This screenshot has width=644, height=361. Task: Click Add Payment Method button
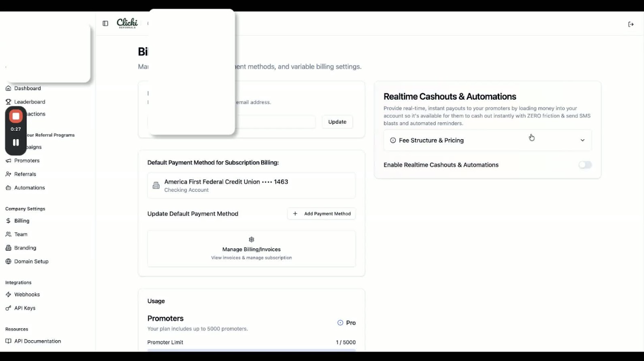322,214
